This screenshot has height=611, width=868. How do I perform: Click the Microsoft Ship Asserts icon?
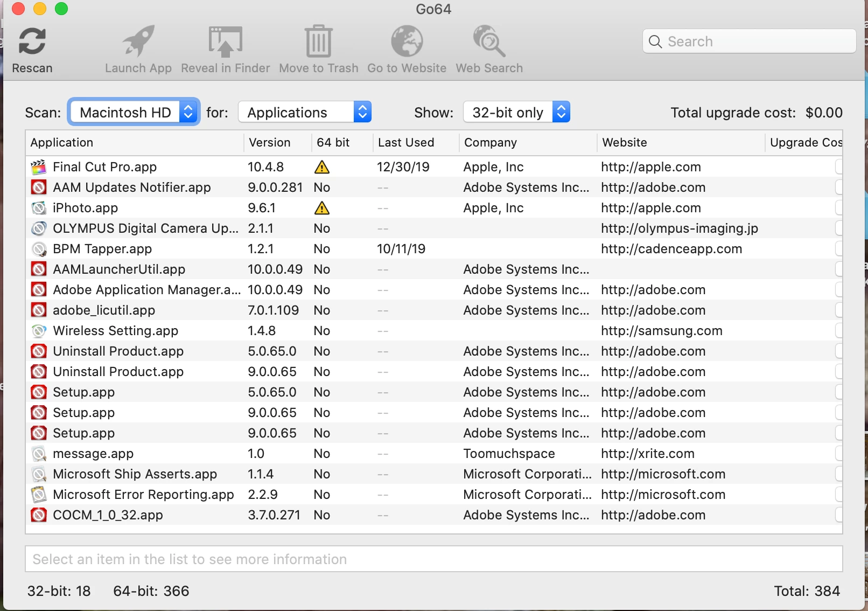(x=39, y=474)
